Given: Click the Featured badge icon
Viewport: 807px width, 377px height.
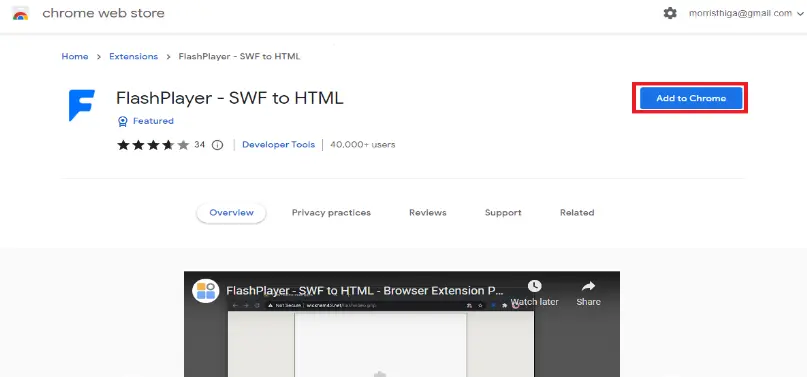Looking at the screenshot, I should click(122, 121).
